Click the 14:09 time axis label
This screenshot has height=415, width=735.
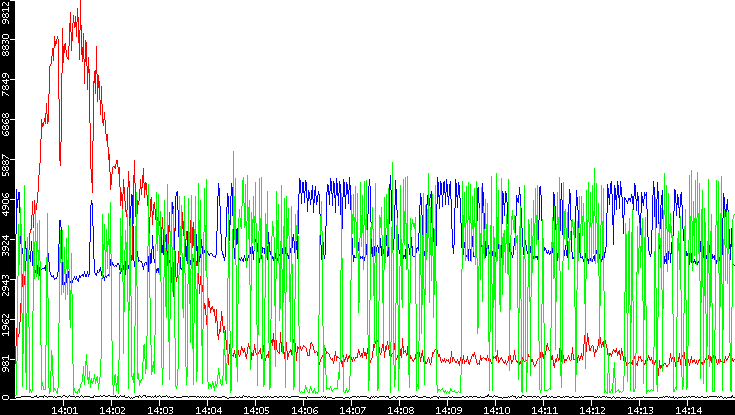tap(447, 409)
